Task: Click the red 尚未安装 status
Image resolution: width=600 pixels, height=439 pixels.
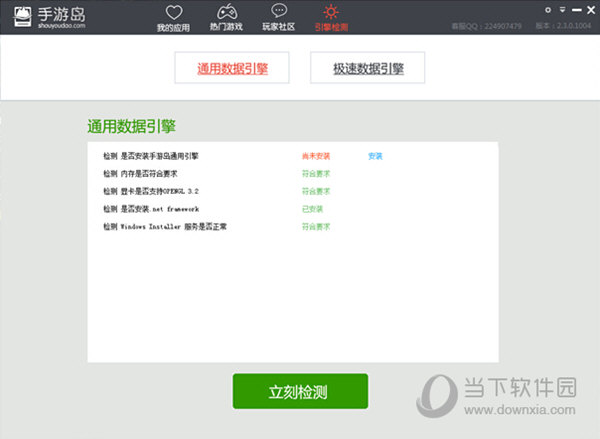Action: (x=316, y=156)
